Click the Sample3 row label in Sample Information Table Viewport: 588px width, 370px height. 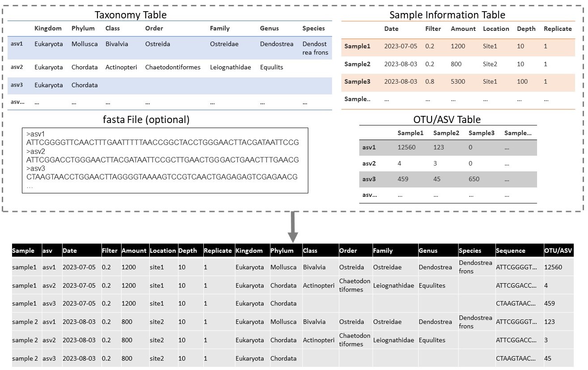357,81
